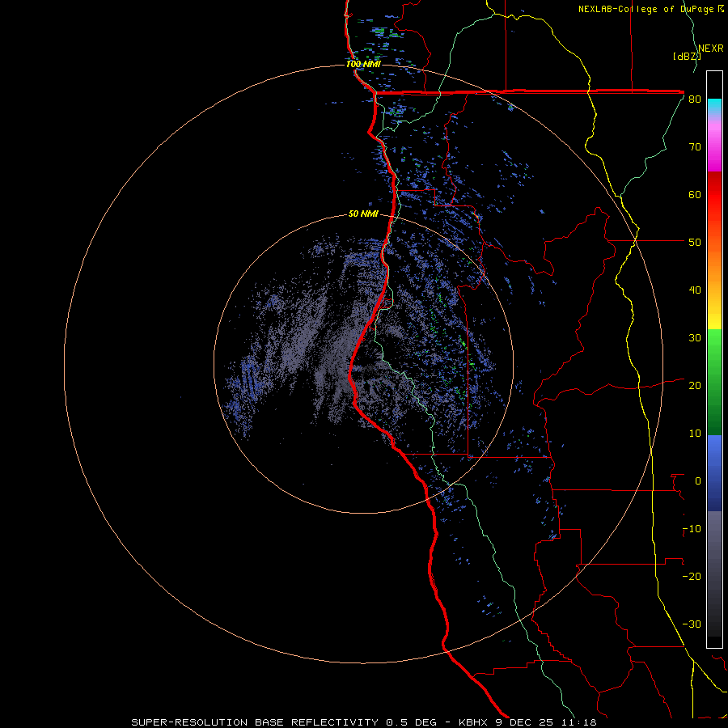The height and width of the screenshot is (728, 728).
Task: Click the "KBHX" station identifier in caption
Action: click(475, 722)
